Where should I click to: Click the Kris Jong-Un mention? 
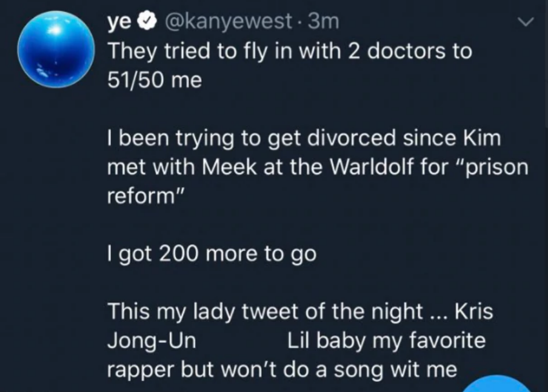pyautogui.click(x=152, y=341)
